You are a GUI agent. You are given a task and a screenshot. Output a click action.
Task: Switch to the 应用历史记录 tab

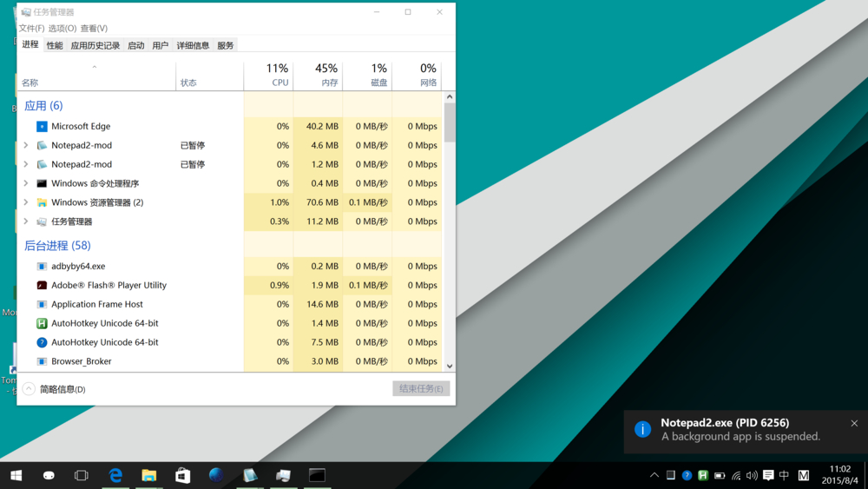95,45
